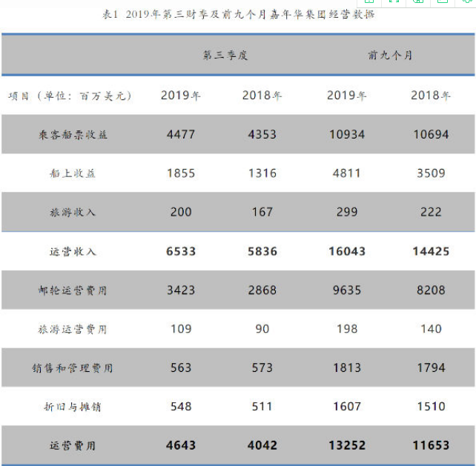This screenshot has height=466, width=476.
Task: Click the bold total 5836
Action: click(x=262, y=251)
